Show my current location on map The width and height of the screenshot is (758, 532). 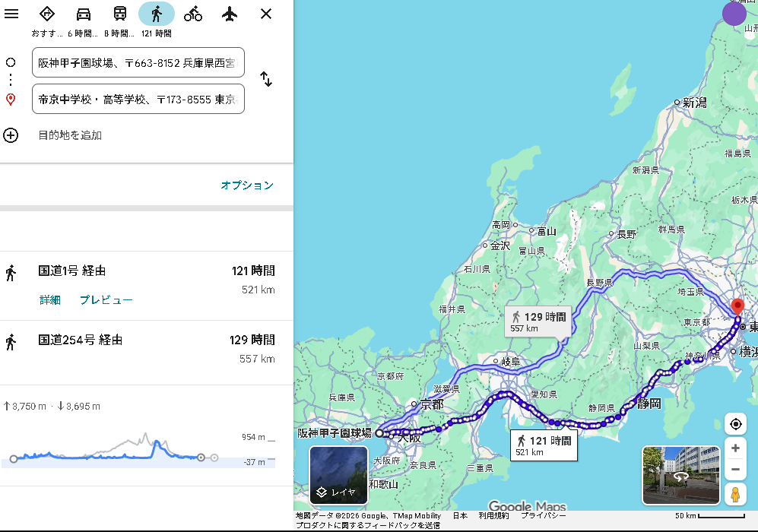(x=735, y=424)
